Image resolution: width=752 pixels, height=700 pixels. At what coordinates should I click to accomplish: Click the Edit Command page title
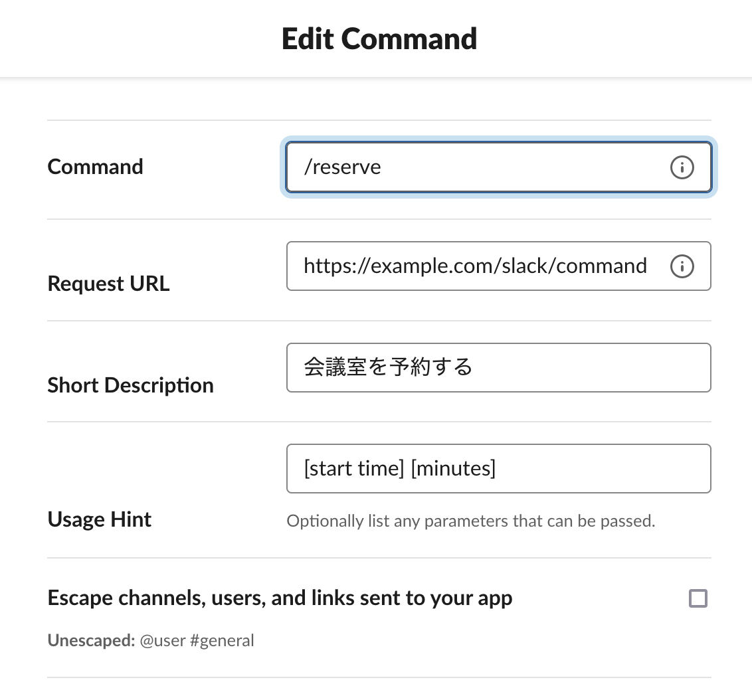[x=379, y=39]
